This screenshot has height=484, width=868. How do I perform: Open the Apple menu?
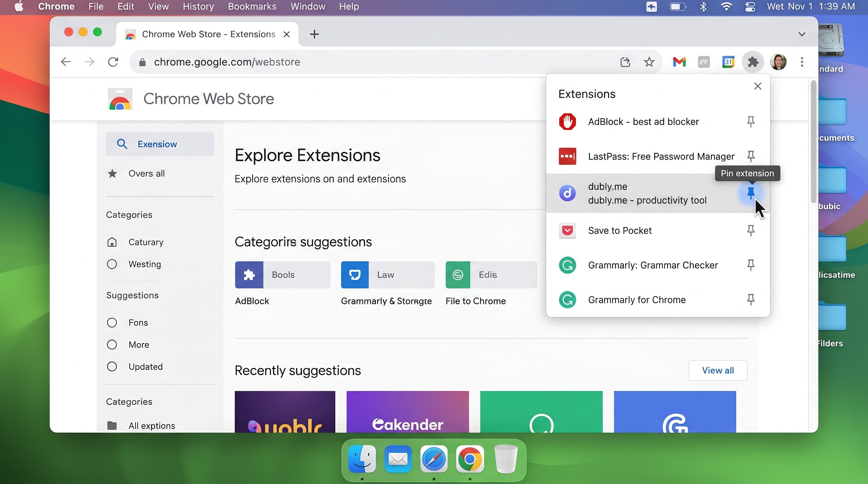[19, 6]
